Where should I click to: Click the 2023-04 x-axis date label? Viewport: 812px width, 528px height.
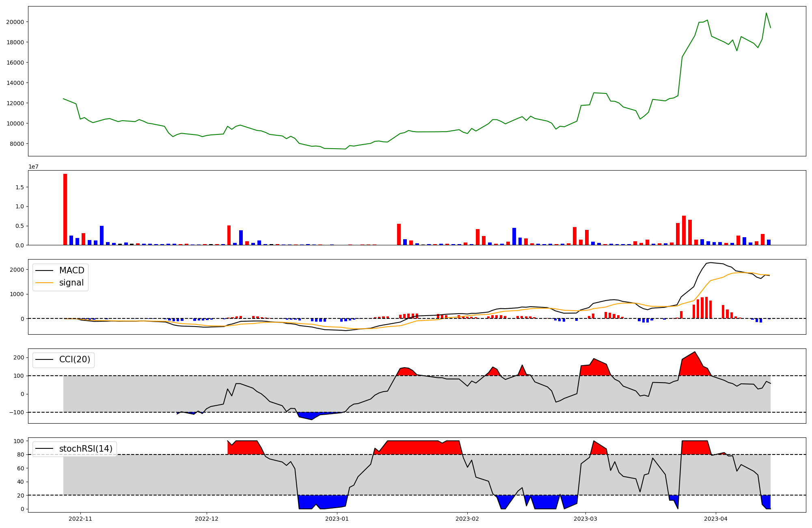715,519
